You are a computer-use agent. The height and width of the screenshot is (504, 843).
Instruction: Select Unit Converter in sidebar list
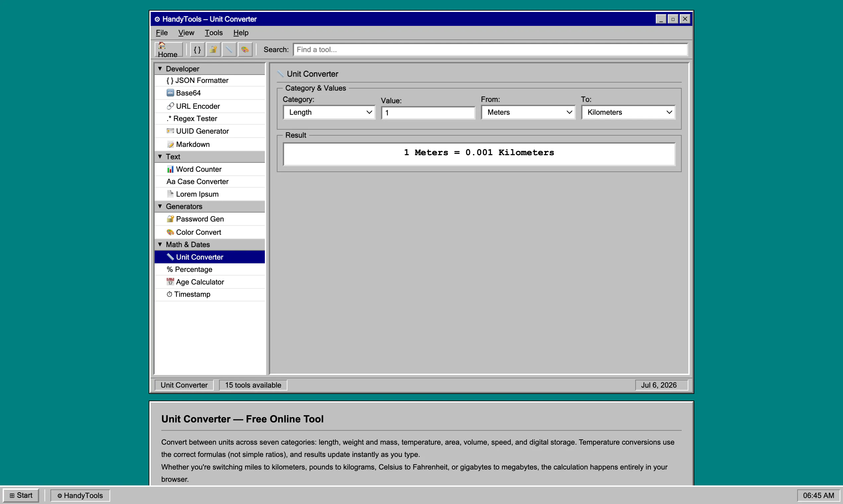[210, 257]
